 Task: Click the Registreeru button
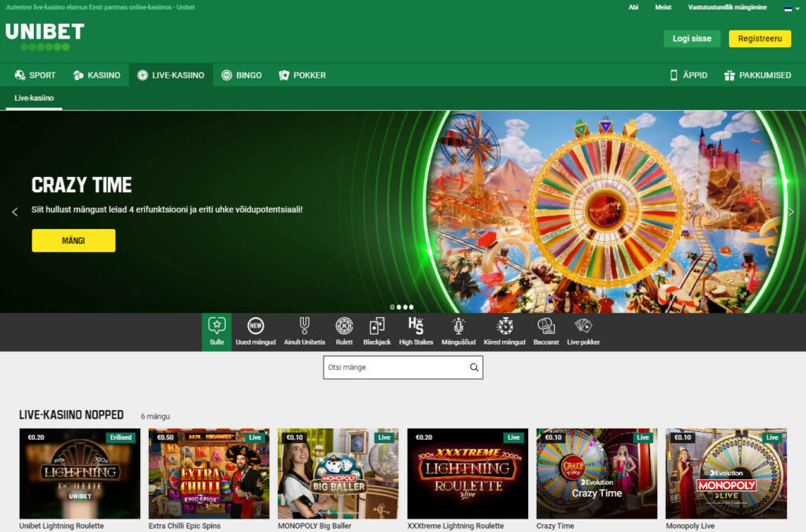pos(760,39)
